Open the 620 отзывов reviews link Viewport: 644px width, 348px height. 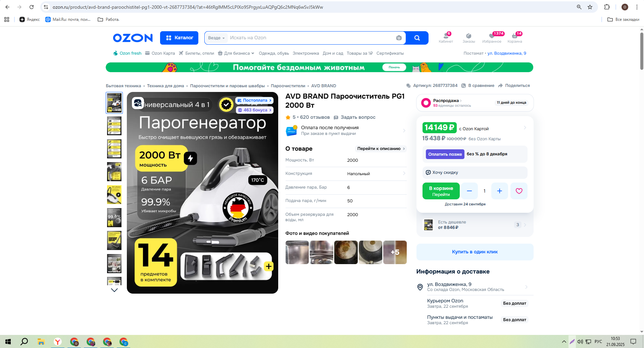(315, 117)
